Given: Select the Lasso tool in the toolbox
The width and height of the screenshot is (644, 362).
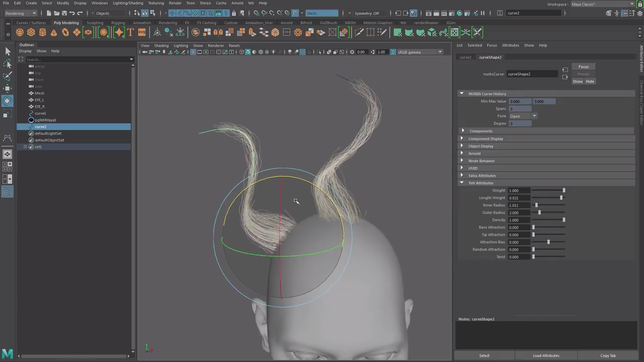Looking at the screenshot, I should click(7, 64).
